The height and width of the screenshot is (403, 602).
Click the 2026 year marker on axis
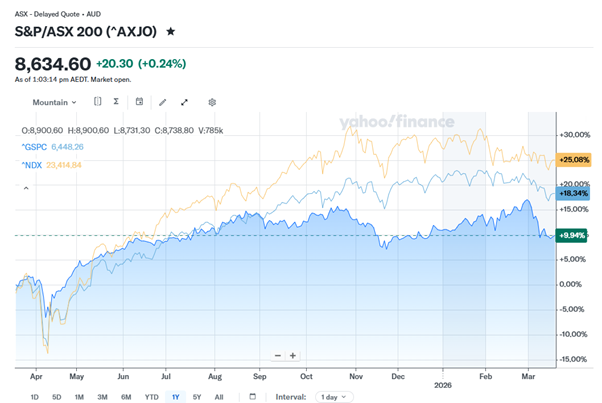pos(443,385)
